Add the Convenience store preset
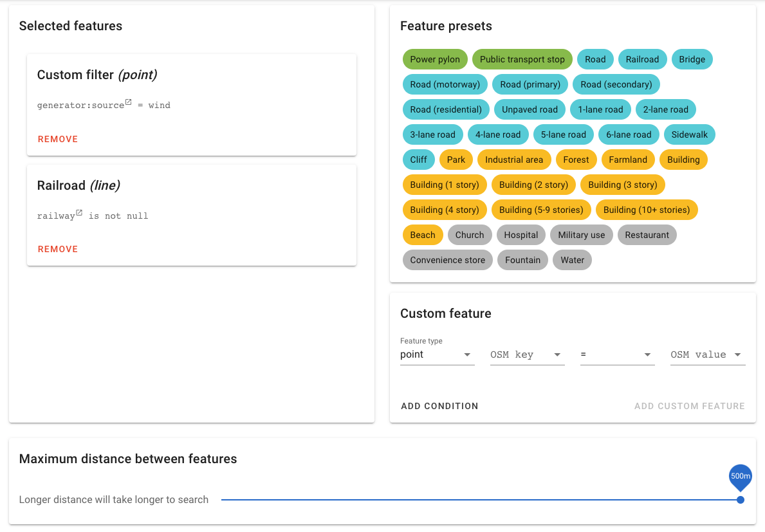This screenshot has height=532, width=765. pyautogui.click(x=447, y=261)
